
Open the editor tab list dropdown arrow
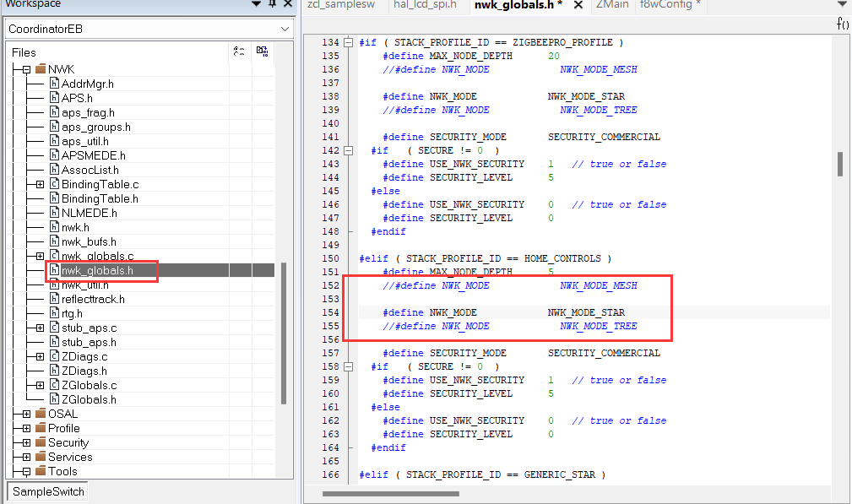(842, 4)
